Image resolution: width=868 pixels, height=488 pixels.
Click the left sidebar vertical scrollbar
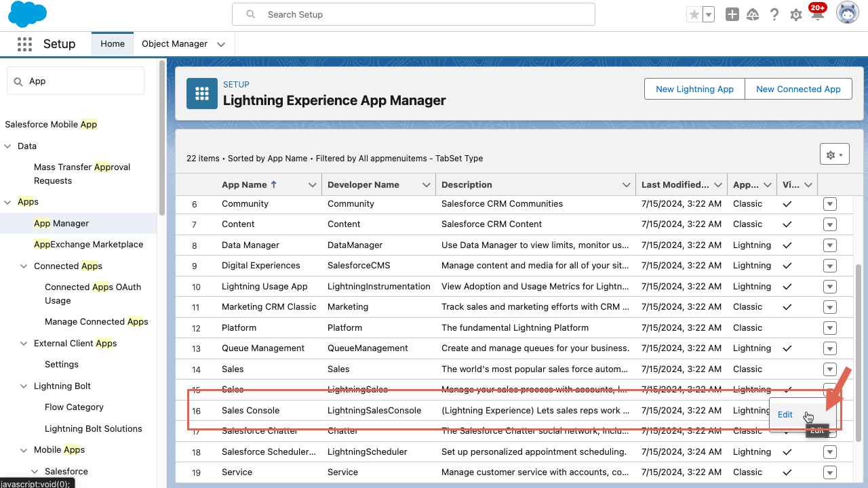(x=161, y=138)
